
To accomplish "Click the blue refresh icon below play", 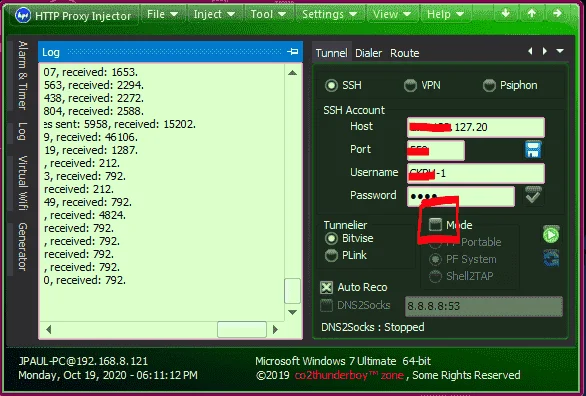I will [x=552, y=258].
